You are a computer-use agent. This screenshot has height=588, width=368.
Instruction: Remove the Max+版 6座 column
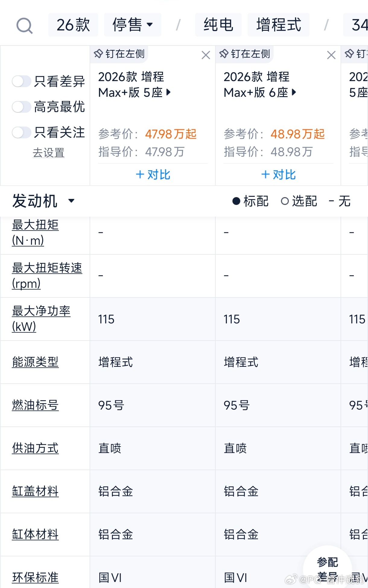coord(331,55)
